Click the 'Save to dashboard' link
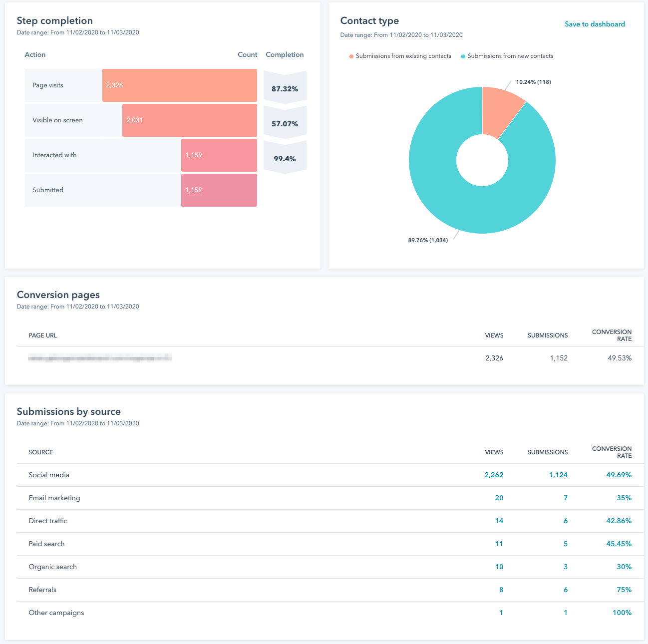Image resolution: width=648 pixels, height=644 pixels. [x=594, y=24]
